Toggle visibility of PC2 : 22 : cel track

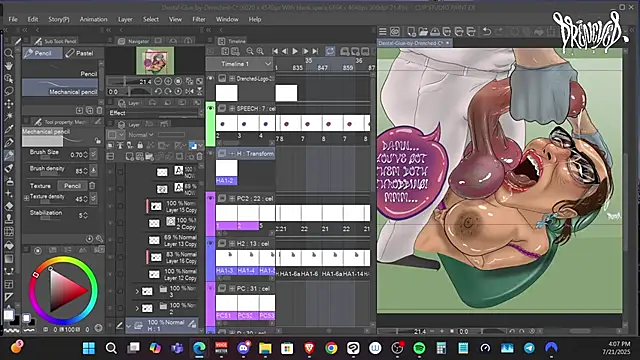pyautogui.click(x=211, y=198)
